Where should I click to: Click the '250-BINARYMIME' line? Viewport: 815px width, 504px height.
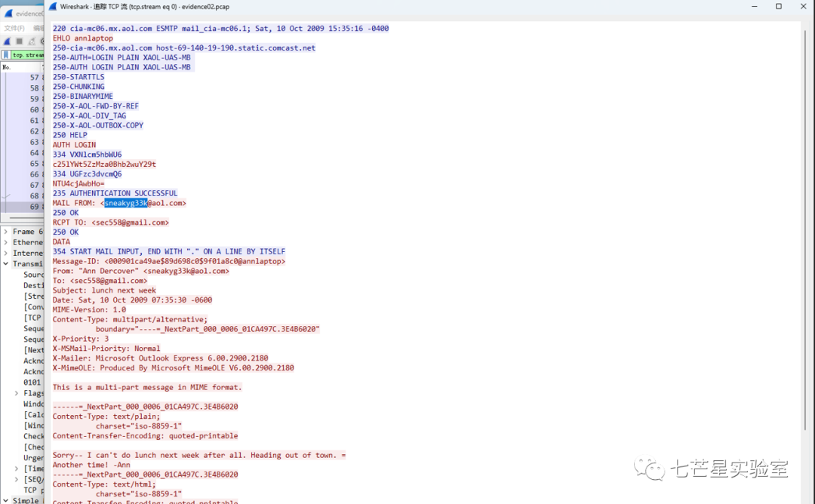(x=83, y=96)
